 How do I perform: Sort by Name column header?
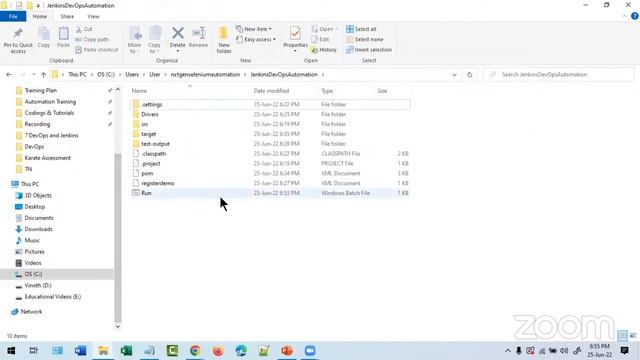coord(139,91)
